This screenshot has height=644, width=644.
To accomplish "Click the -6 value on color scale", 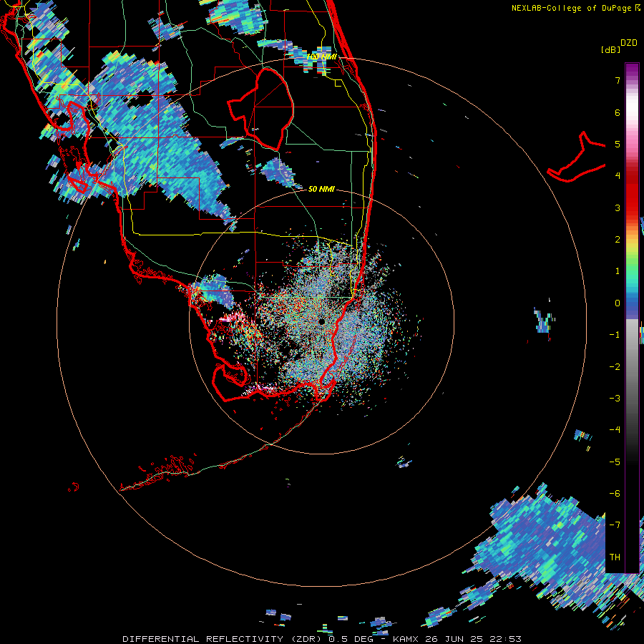I will tap(615, 493).
